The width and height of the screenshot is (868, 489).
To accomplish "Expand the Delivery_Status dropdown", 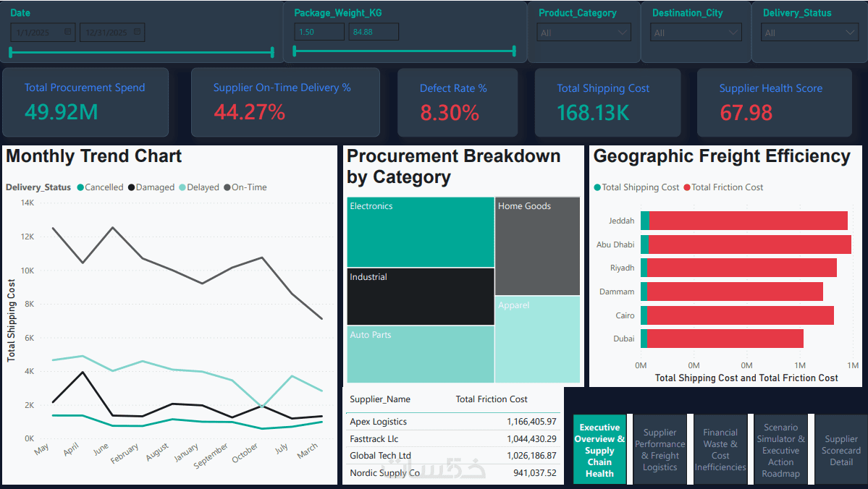I will pos(810,33).
